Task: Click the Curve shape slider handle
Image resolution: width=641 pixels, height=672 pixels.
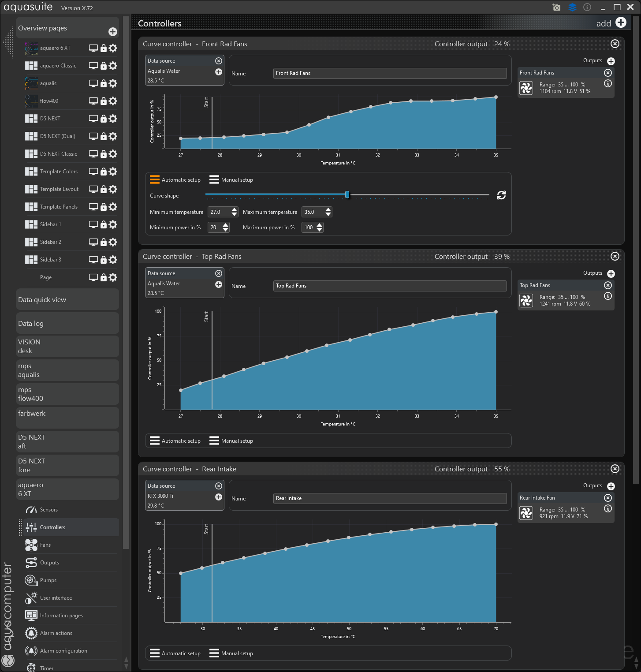Action: coord(347,194)
